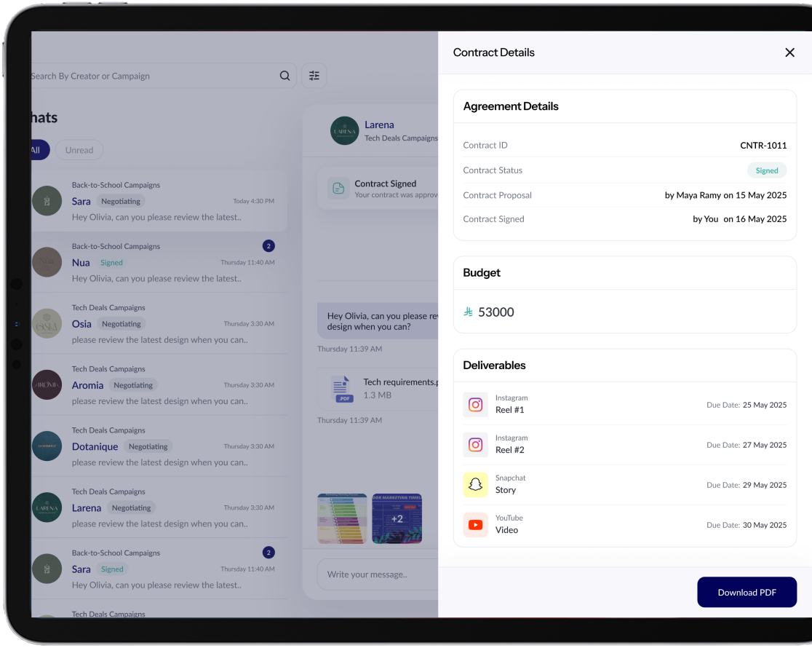Click the Snapchat Story icon
Screen dimensions: 812x648
pyautogui.click(x=475, y=485)
